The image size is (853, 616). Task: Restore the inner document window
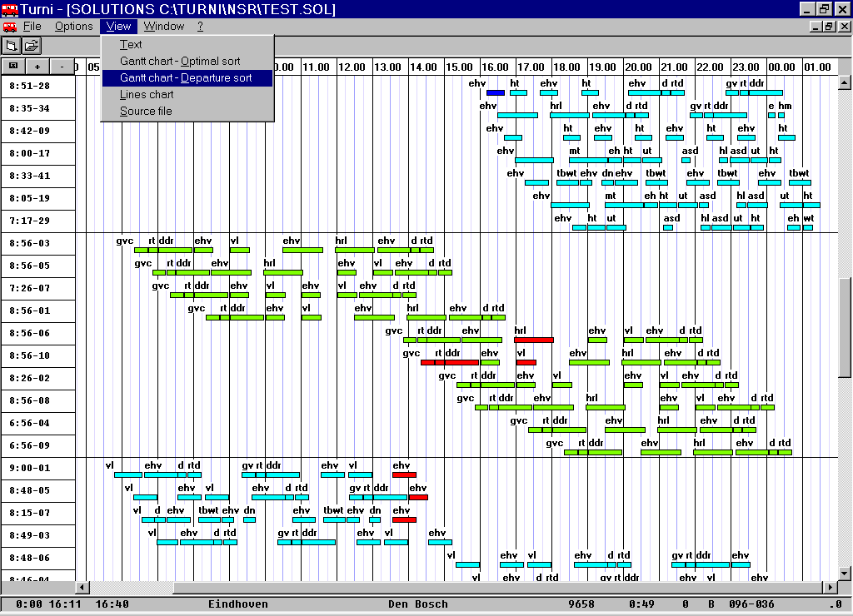click(829, 27)
